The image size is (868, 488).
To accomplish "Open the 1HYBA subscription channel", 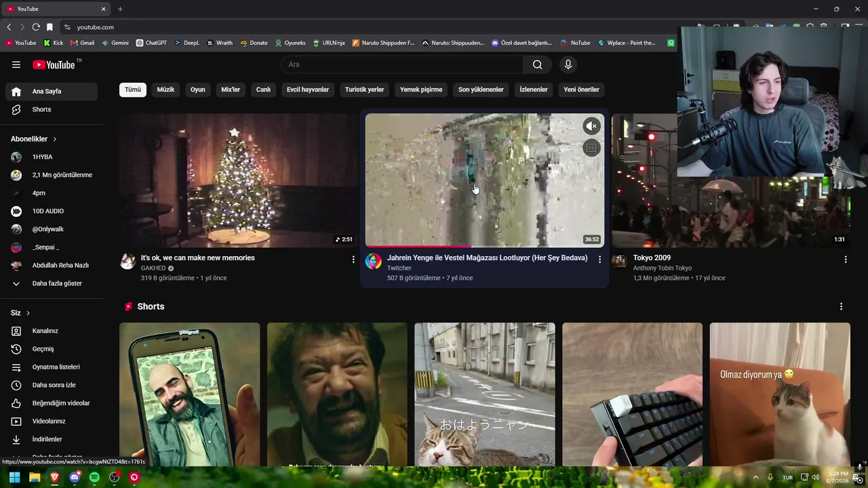I will tap(52, 157).
